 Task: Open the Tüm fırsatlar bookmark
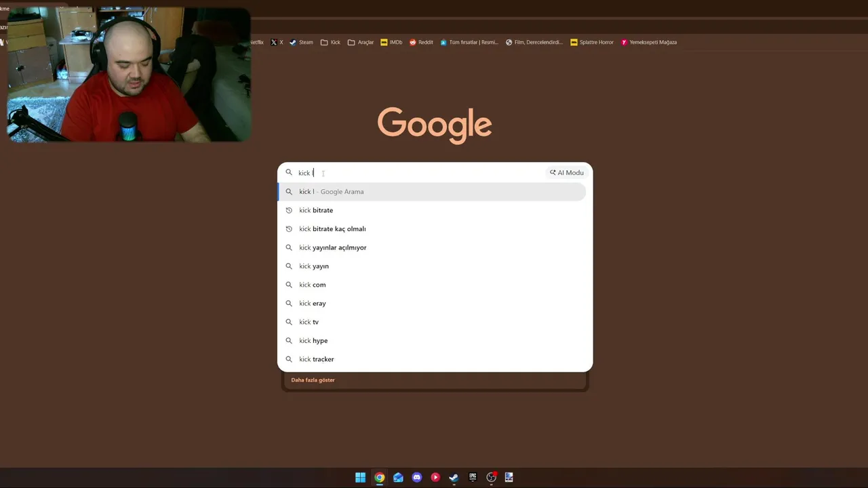point(469,42)
